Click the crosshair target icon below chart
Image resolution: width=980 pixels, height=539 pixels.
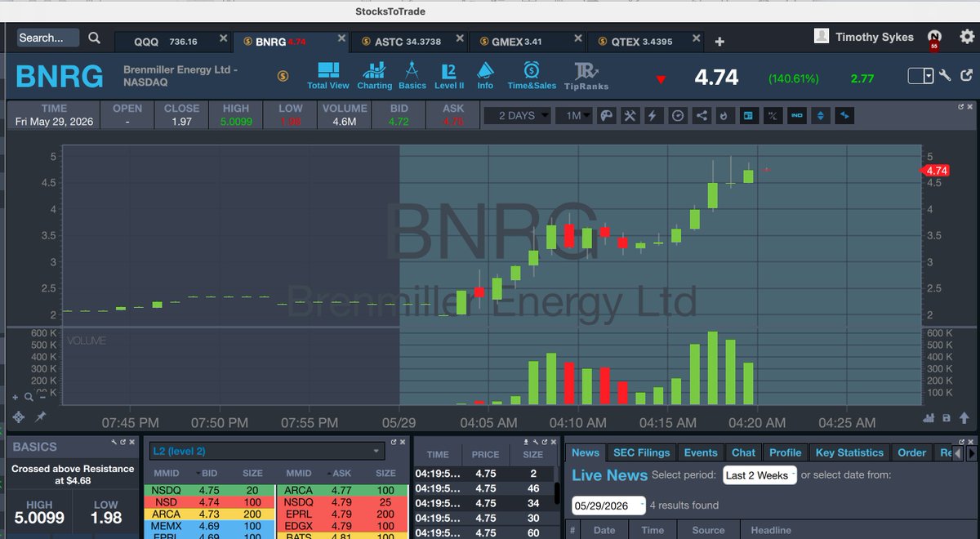click(19, 416)
